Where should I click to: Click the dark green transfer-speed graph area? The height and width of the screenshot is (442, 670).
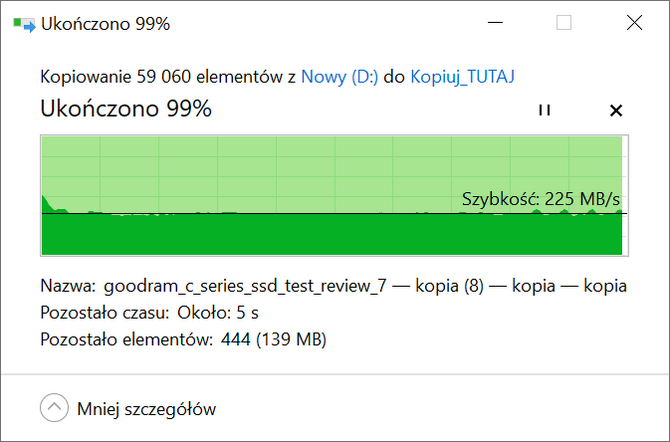(332, 234)
